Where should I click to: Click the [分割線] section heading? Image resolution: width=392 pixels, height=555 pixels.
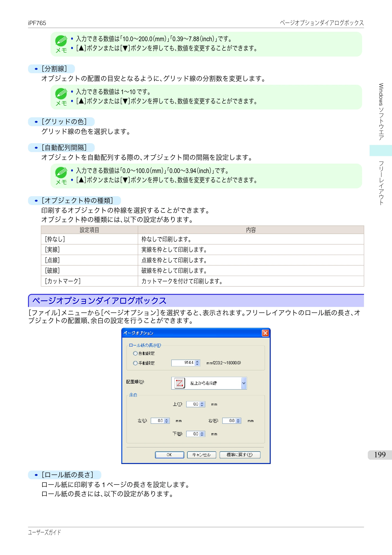click(54, 69)
